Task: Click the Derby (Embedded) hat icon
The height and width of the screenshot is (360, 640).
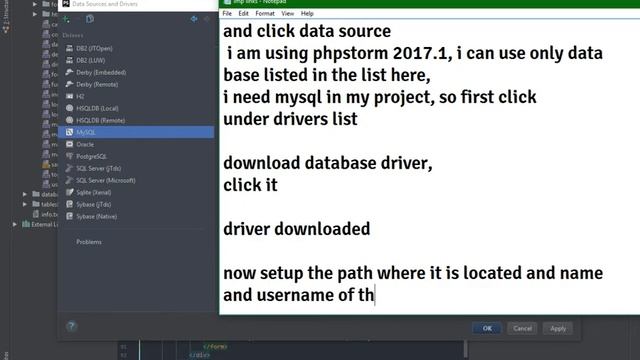Action: coord(69,72)
